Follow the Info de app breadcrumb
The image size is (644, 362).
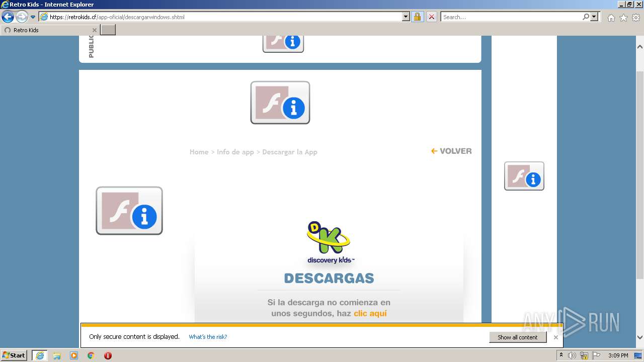[235, 152]
